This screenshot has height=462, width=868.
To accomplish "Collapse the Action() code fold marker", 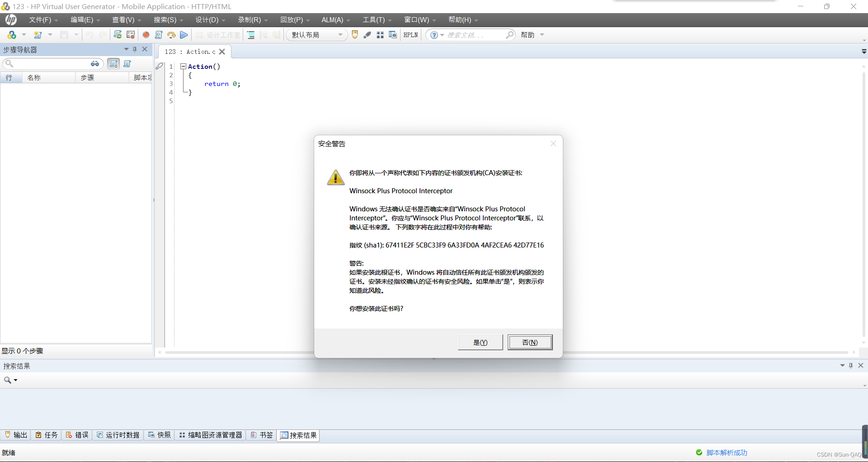I will (x=184, y=67).
